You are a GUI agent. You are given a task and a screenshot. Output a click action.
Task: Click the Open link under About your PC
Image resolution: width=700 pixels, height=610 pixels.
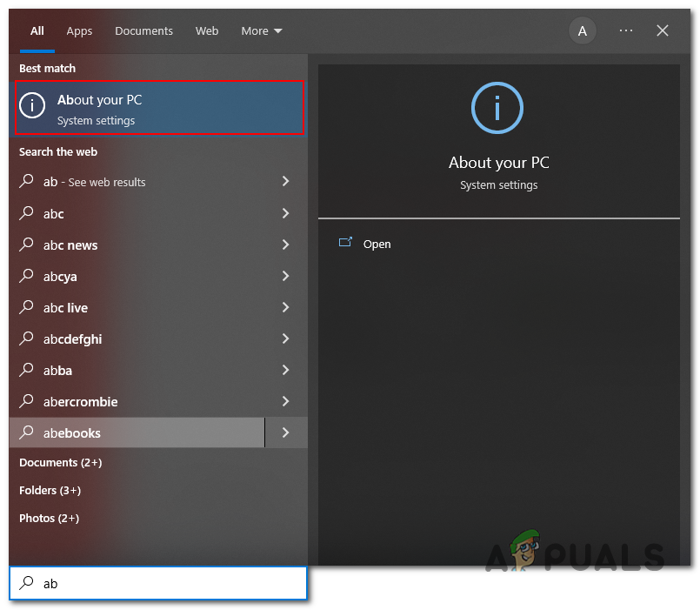click(x=377, y=244)
